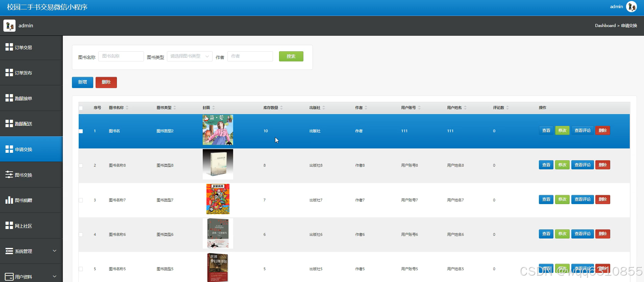Check the checkbox for row 图书名称7
Screen dimensions: 644x282
pos(81,200)
